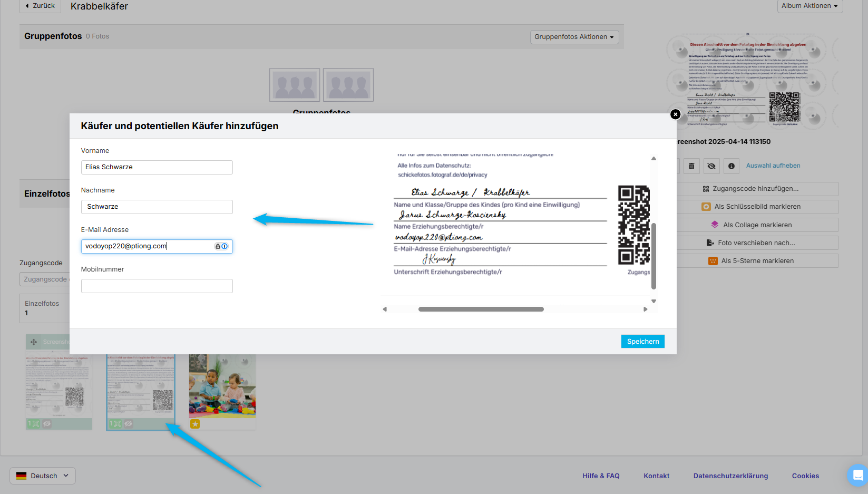Click the '0 Fotos' count label
Image resolution: width=868 pixels, height=494 pixels.
97,36
